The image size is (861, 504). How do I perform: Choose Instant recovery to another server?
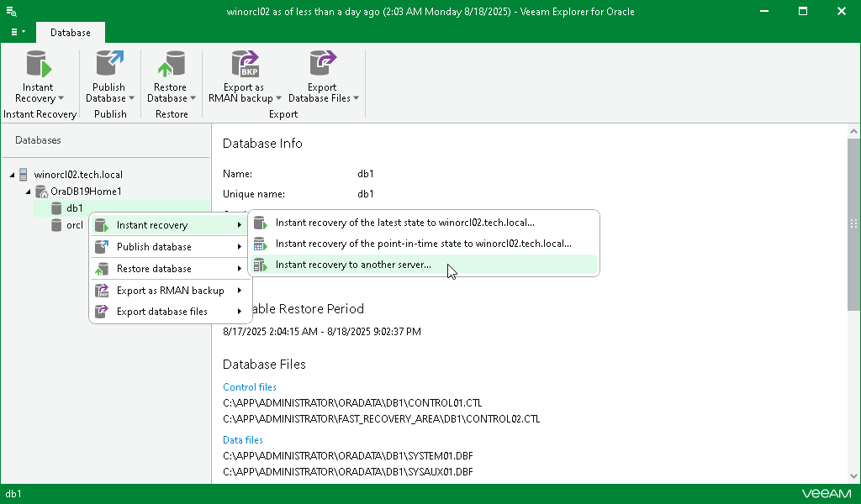click(x=353, y=265)
